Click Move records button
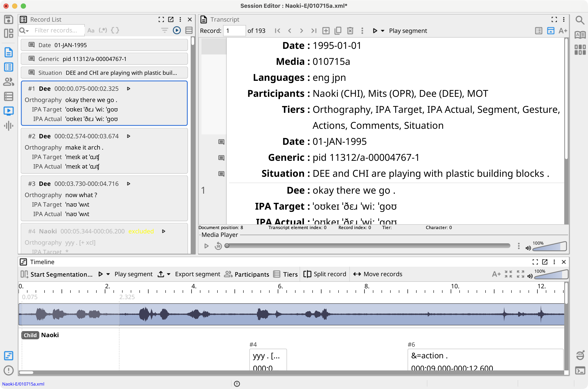The width and height of the screenshot is (588, 389). point(378,274)
